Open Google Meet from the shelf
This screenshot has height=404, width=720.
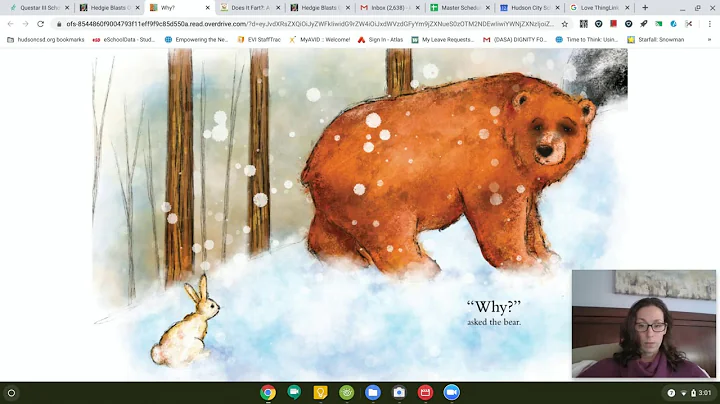[294, 393]
